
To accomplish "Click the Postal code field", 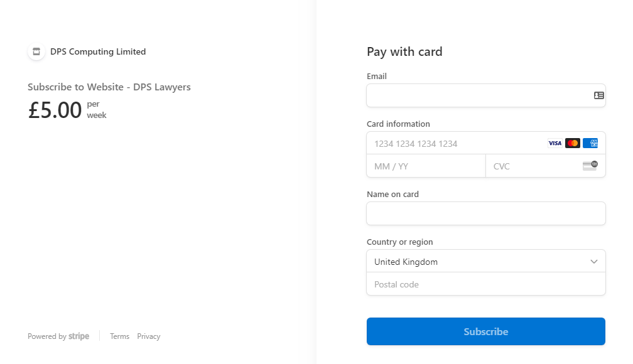I will (x=486, y=284).
